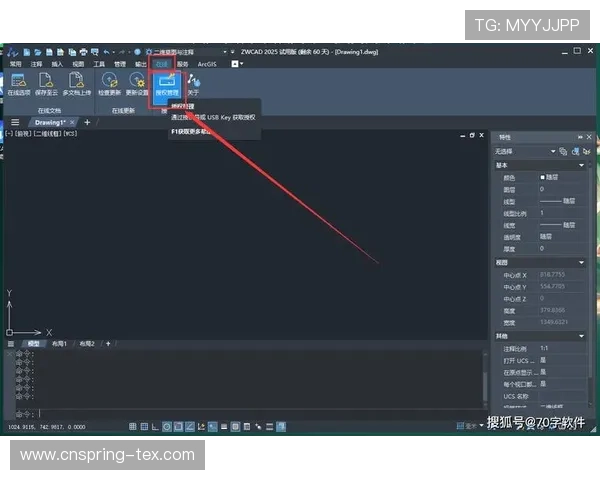
Task: Close the Drawing1* document tab
Action: [x=72, y=122]
